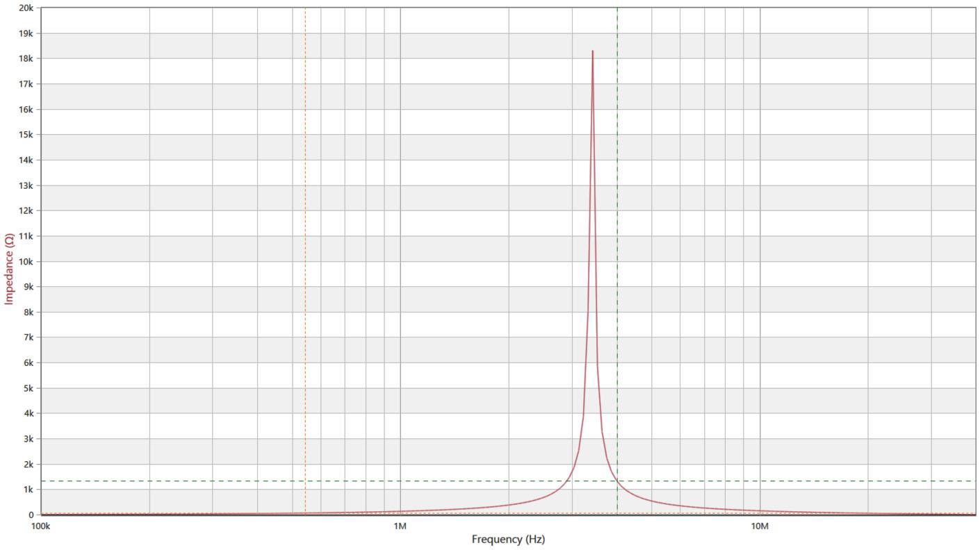This screenshot has height=550, width=980.
Task: Click the orange horizontal dotted line near zero
Action: (x=209, y=513)
